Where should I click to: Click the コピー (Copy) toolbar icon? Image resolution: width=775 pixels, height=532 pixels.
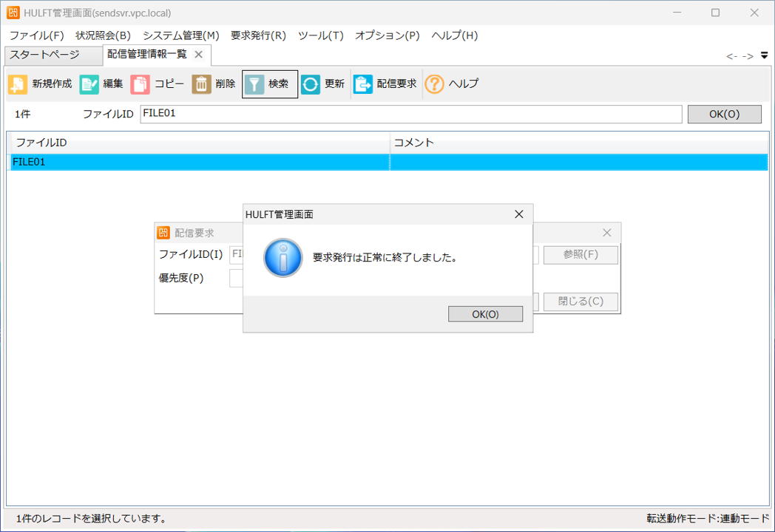coord(140,84)
